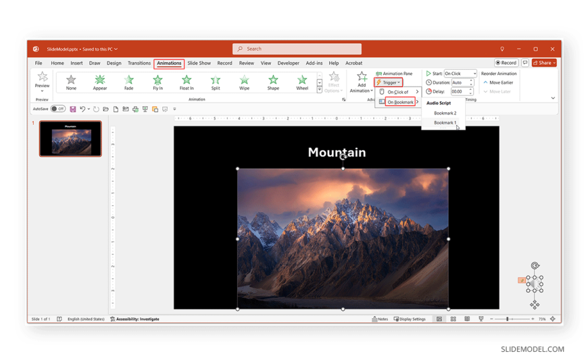This screenshot has height=364, width=588.
Task: Switch to Reading View icon
Action: click(467, 319)
